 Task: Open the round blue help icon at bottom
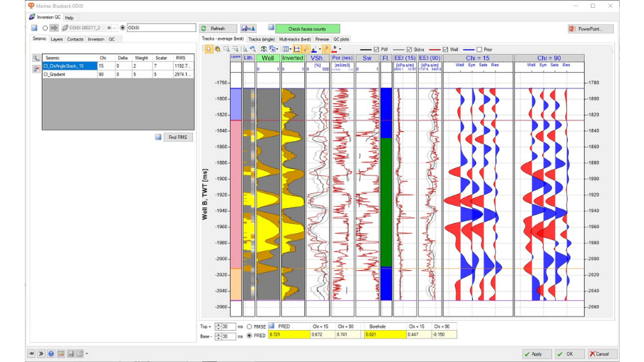51,353
